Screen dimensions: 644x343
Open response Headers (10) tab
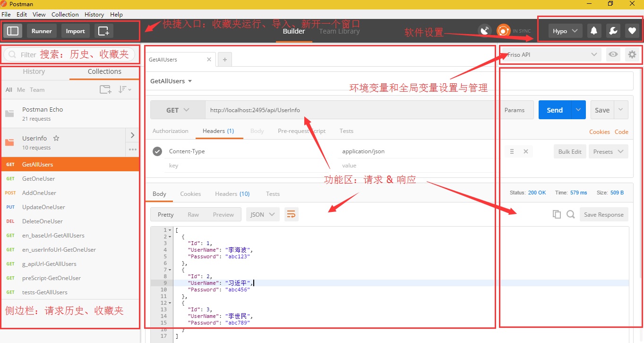[x=232, y=194]
